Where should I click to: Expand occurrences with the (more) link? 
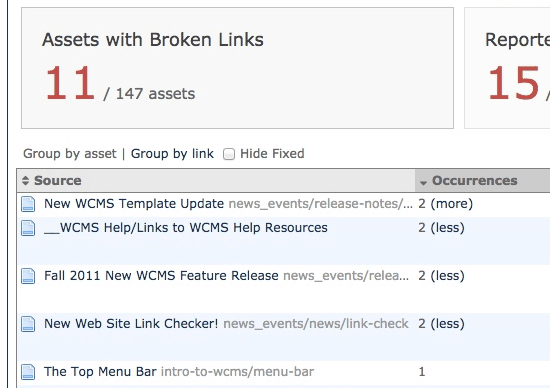point(451,204)
